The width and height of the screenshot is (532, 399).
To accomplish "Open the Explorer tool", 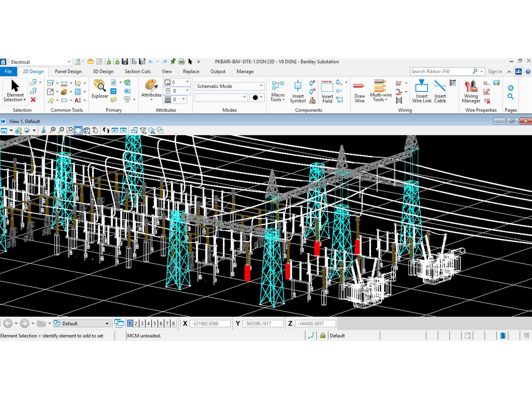I will click(x=100, y=89).
